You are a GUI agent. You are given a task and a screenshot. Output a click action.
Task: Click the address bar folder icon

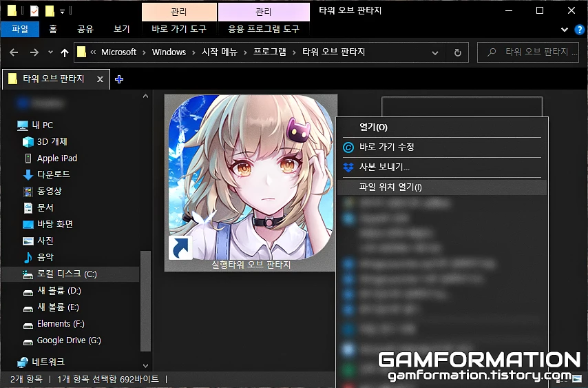coord(81,52)
